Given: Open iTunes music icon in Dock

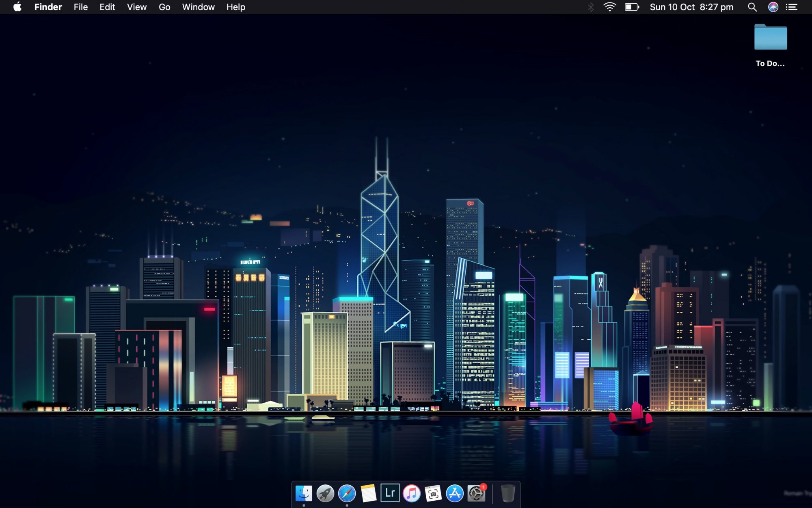Looking at the screenshot, I should coord(411,494).
